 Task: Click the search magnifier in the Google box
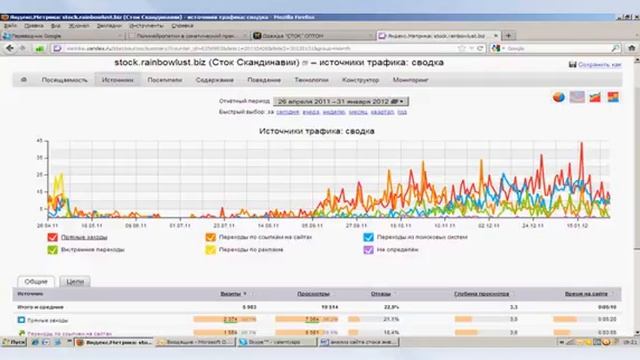point(616,48)
